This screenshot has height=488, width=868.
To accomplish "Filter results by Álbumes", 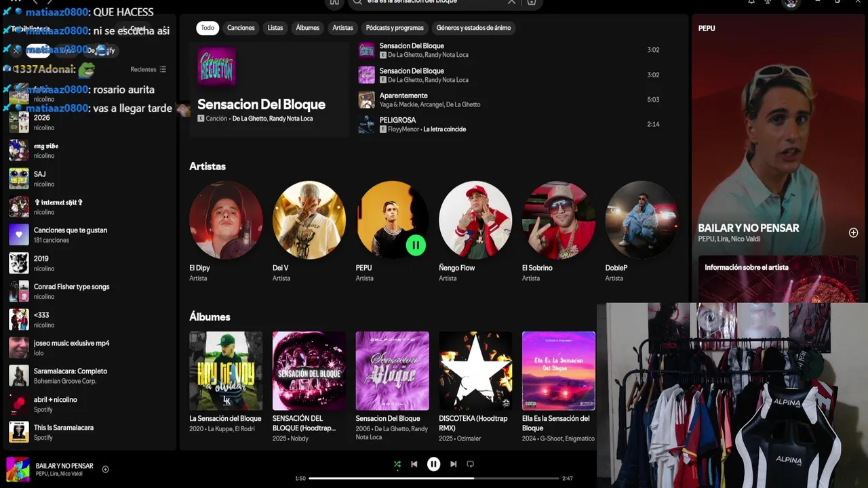I will [x=307, y=28].
